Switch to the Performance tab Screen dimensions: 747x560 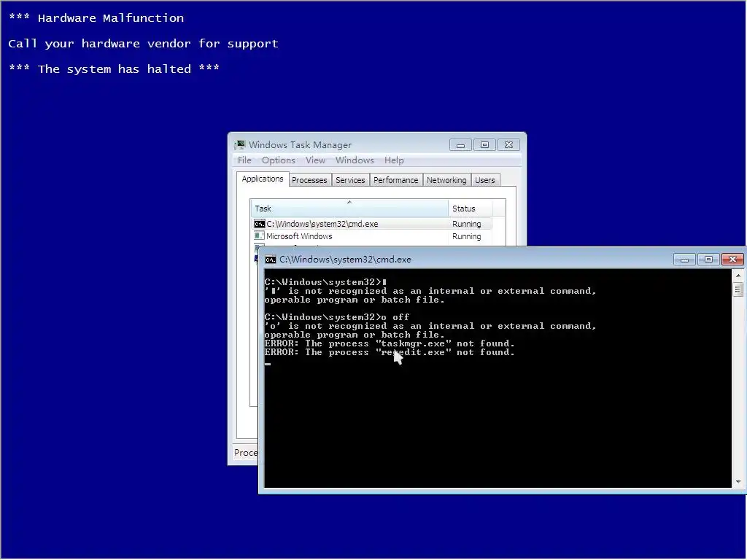coord(395,180)
